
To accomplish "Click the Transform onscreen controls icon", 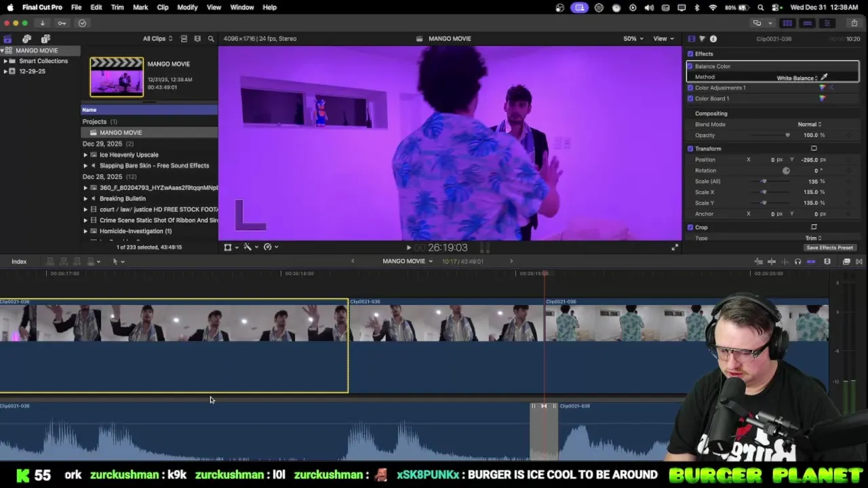I will 814,148.
